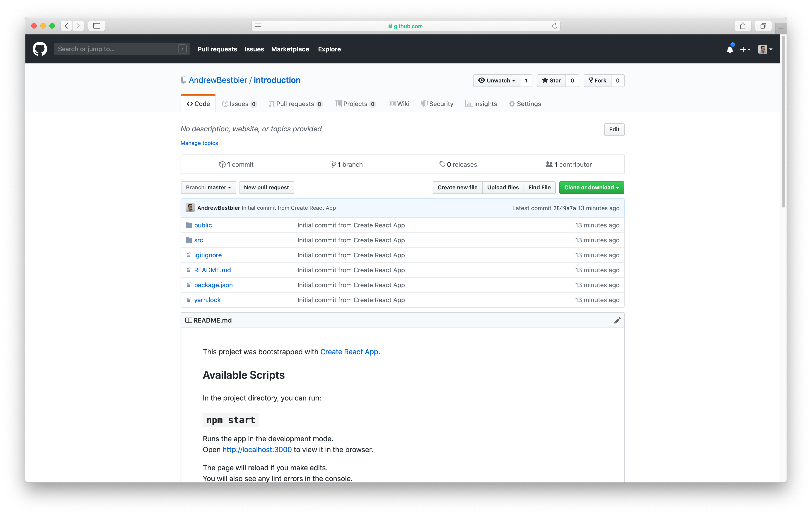Reload page with refresh icon
This screenshot has width=812, height=516.
(555, 26)
